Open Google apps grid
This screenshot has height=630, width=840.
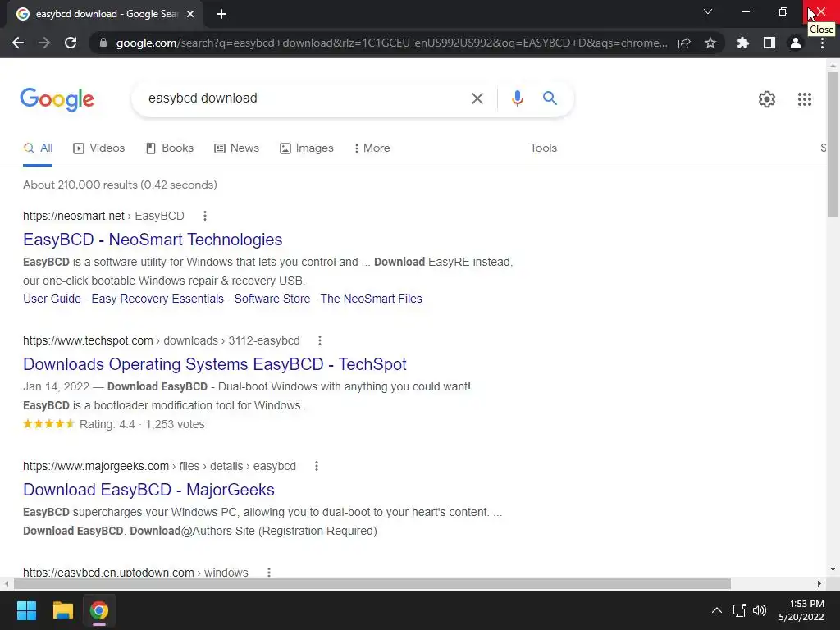click(804, 99)
